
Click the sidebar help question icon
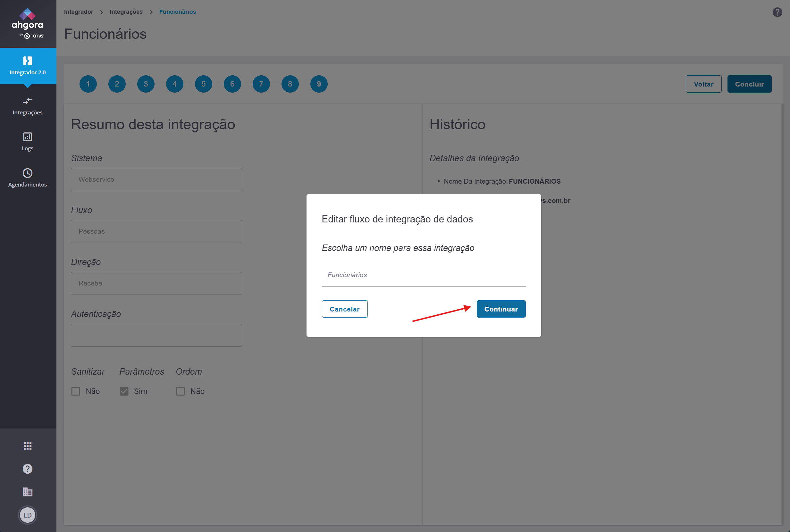click(28, 469)
